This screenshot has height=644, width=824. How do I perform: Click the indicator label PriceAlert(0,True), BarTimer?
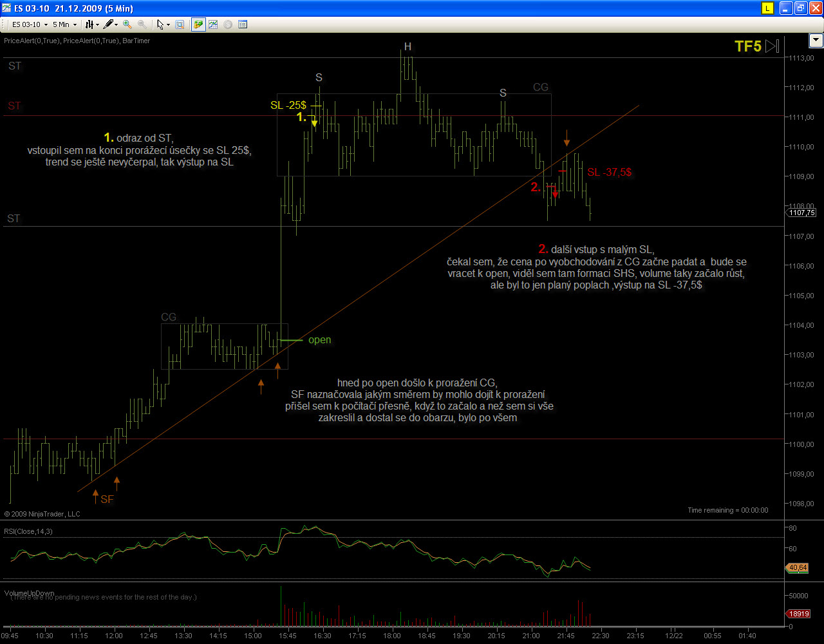click(77, 41)
